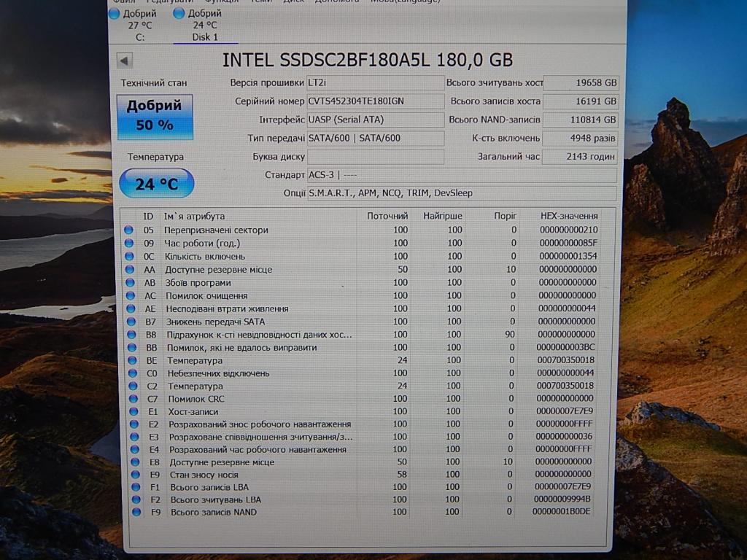Click status dot of attribute BB row
747x560 pixels.
click(133, 348)
